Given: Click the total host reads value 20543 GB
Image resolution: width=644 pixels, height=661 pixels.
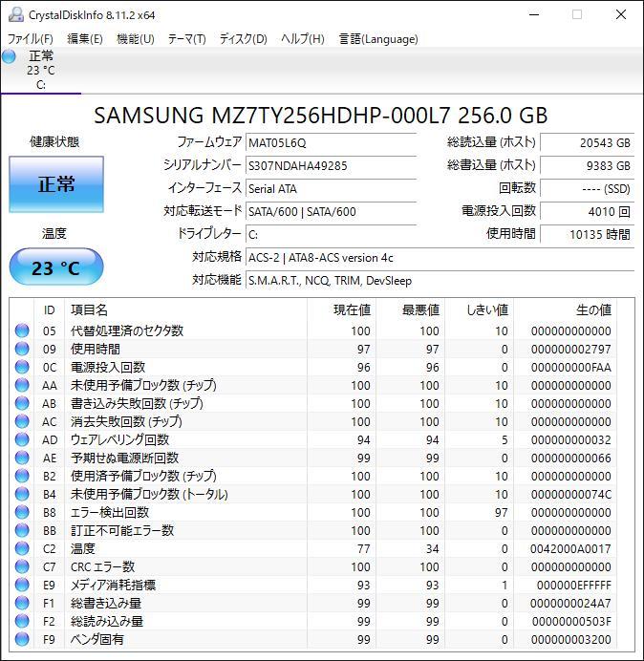Looking at the screenshot, I should click(587, 143).
